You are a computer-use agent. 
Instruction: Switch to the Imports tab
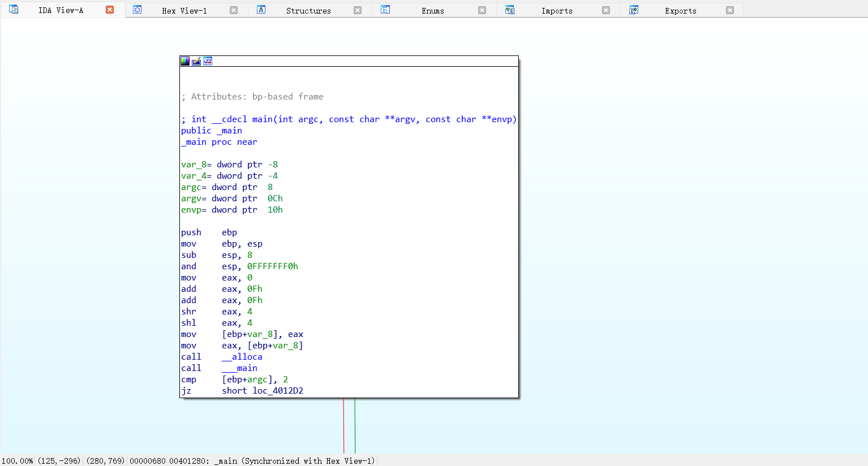(557, 10)
